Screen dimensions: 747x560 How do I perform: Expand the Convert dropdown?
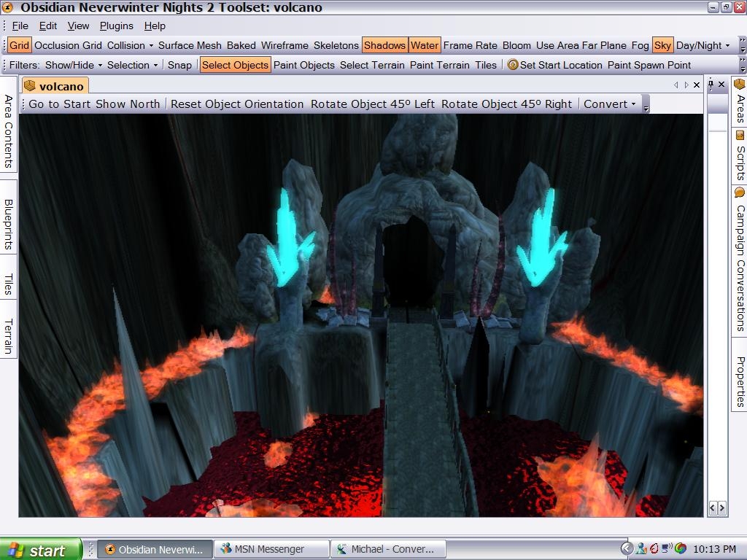coord(610,104)
